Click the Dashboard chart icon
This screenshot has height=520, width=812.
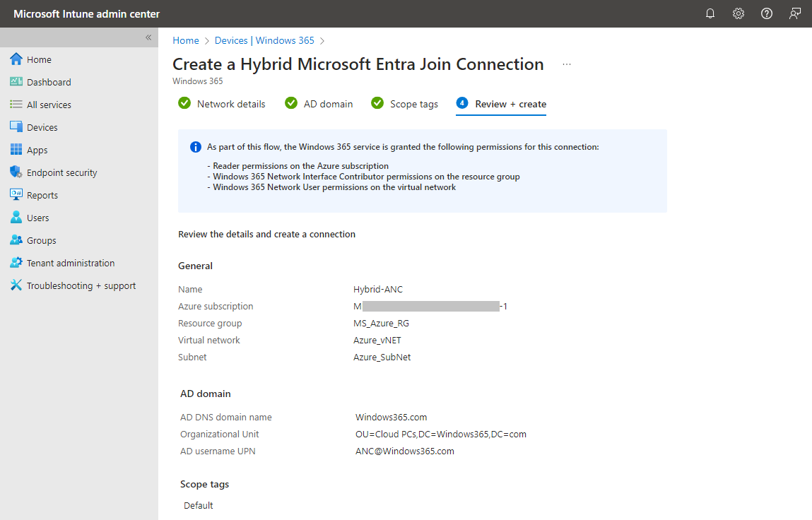(x=16, y=82)
